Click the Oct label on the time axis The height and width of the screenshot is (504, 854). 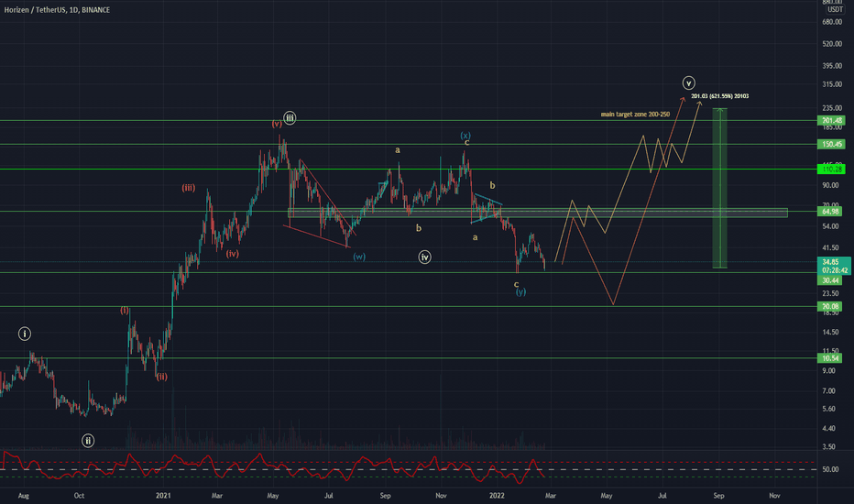coord(79,496)
